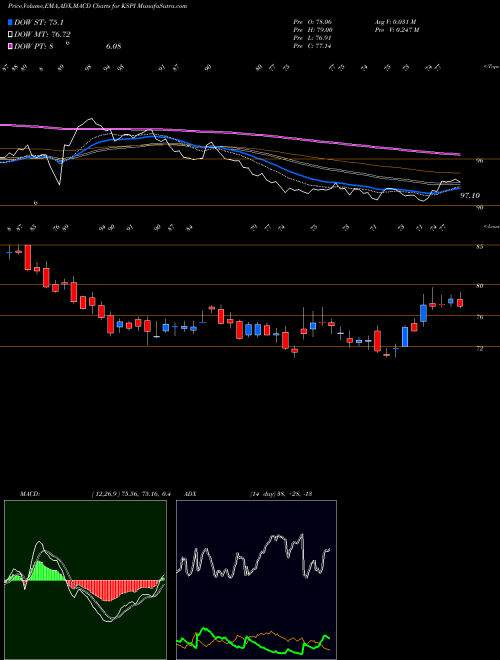Click the ADX '(14 day) 38, +28, -18' parameters
This screenshot has height=660, width=500.
pyautogui.click(x=280, y=494)
